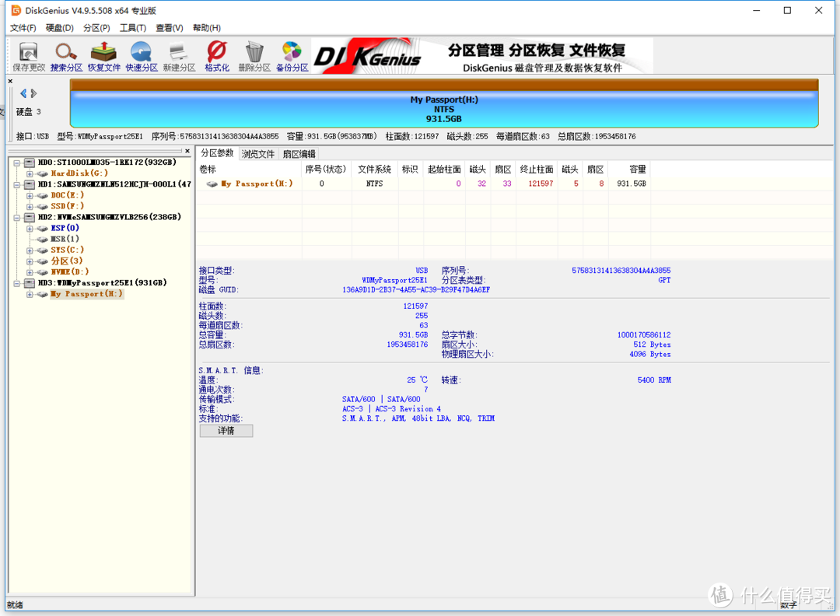Collapse the HD0 ST1000LM035 disk node

17,163
